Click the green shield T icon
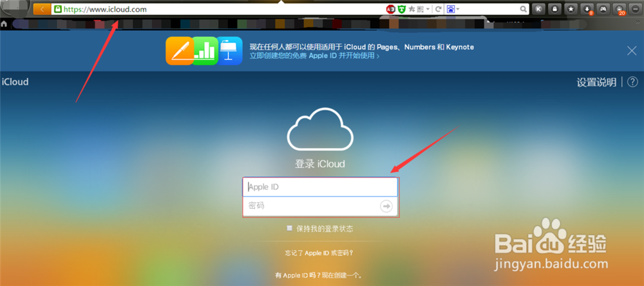 (401, 9)
